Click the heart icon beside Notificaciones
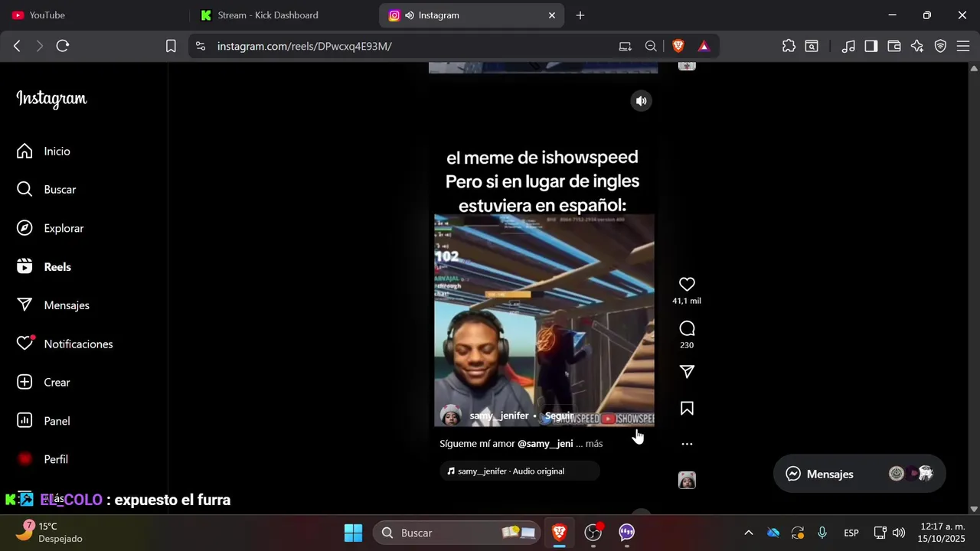The image size is (980, 551). (x=25, y=343)
